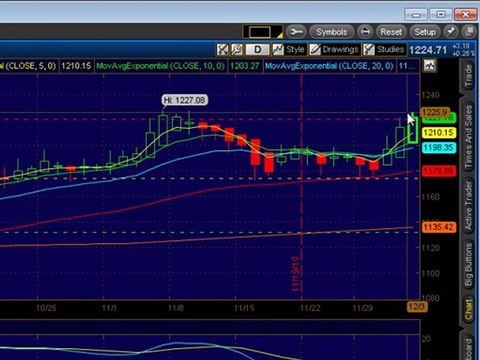Click the cyan 1198.35 axis price tag
Screen dimensions: 480x360
(x=439, y=148)
